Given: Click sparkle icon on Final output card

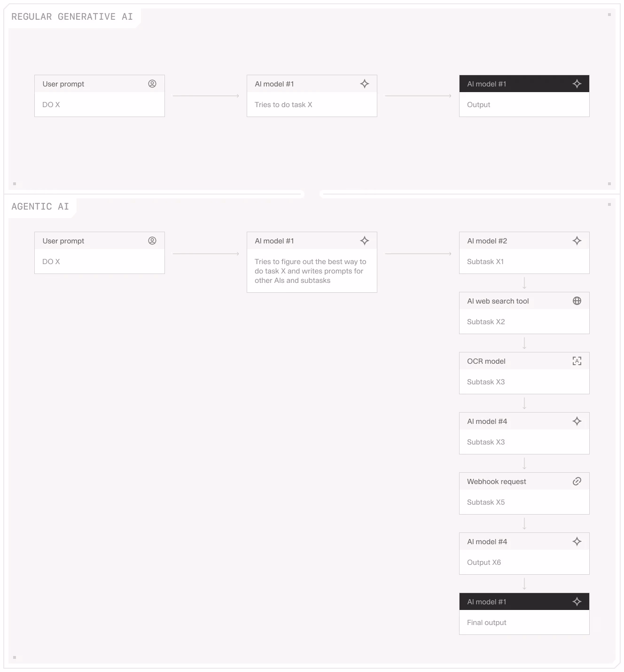Looking at the screenshot, I should click(577, 602).
